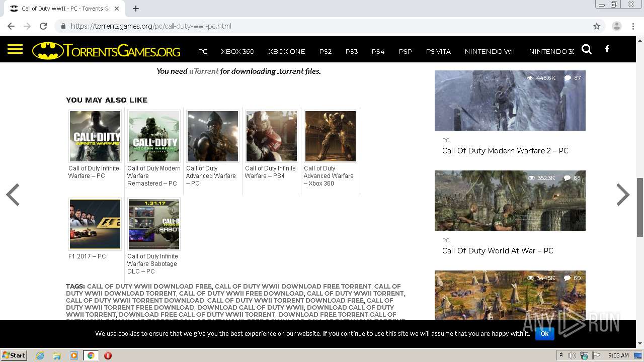
Task: Click the page vertical scrollbar
Action: [640, 207]
